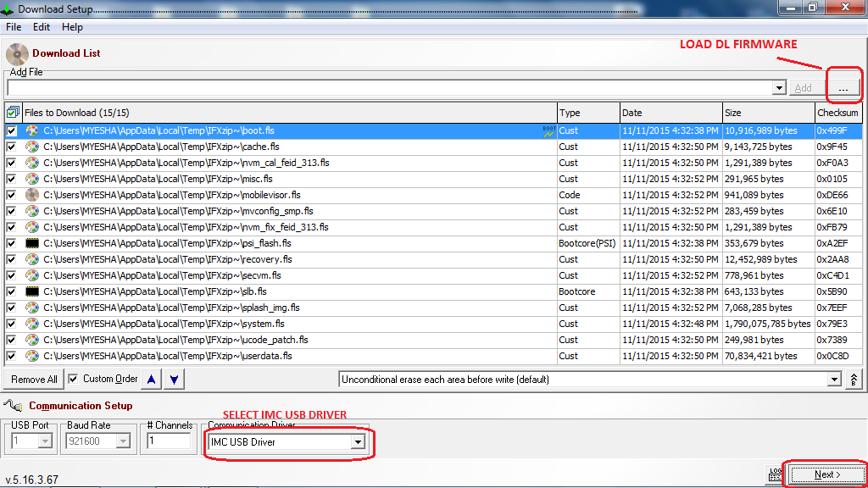Screen dimensions: 868x488
Task: Uncheck the userdata.fls checkbox
Action: 11,355
